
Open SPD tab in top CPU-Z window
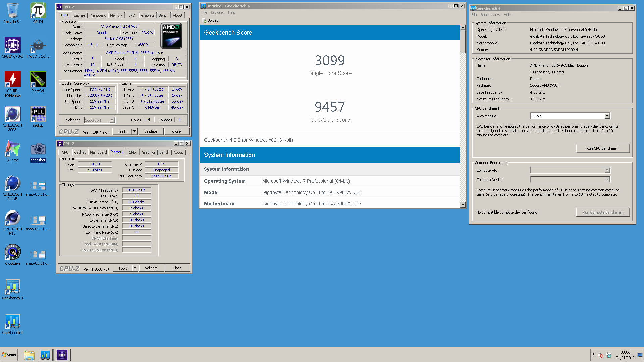coord(132,15)
